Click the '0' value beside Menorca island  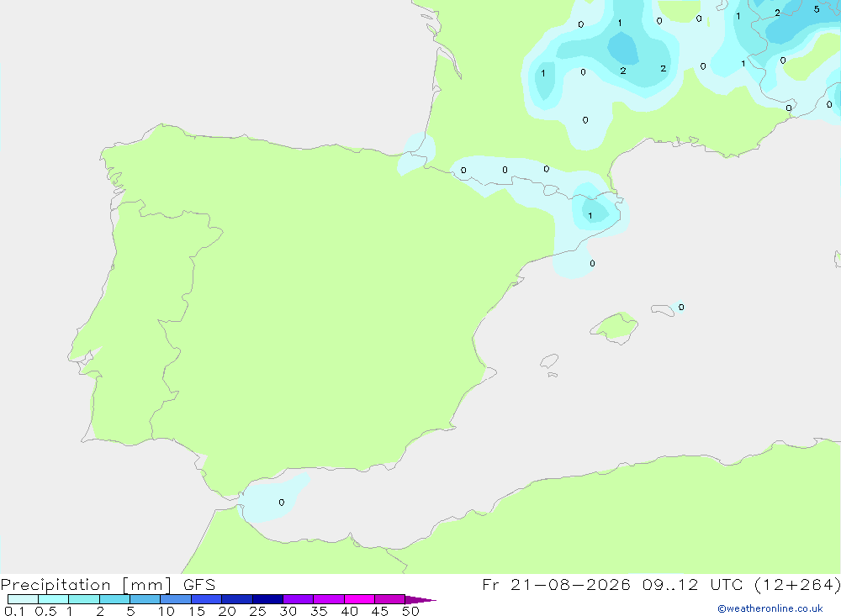click(681, 308)
